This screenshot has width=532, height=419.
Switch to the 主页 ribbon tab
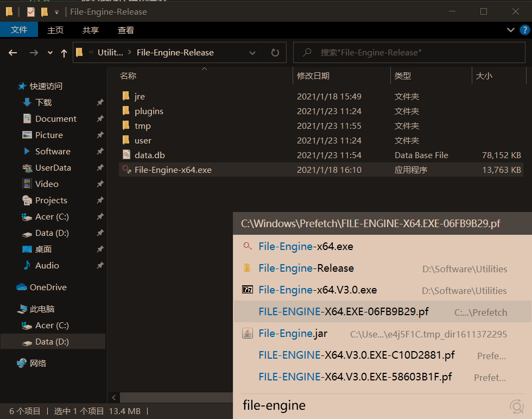pyautogui.click(x=55, y=30)
